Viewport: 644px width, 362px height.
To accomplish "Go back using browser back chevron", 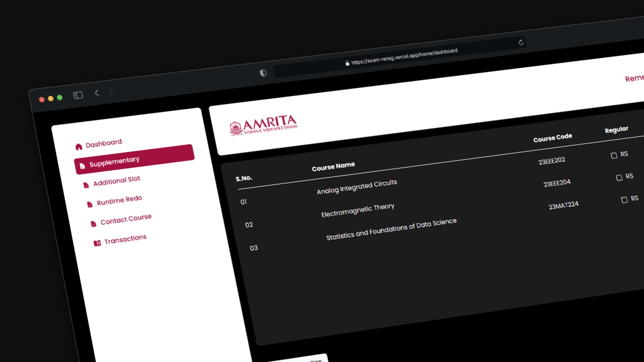I will [97, 93].
